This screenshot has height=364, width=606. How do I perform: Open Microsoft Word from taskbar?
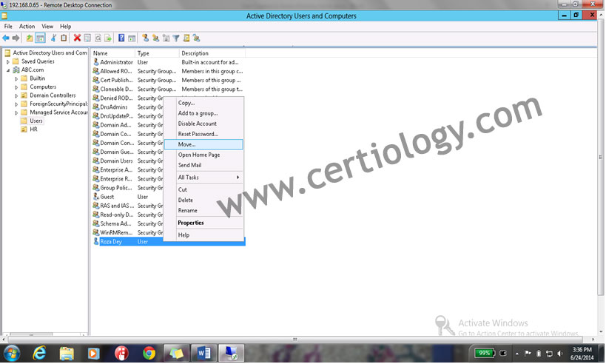(x=203, y=353)
